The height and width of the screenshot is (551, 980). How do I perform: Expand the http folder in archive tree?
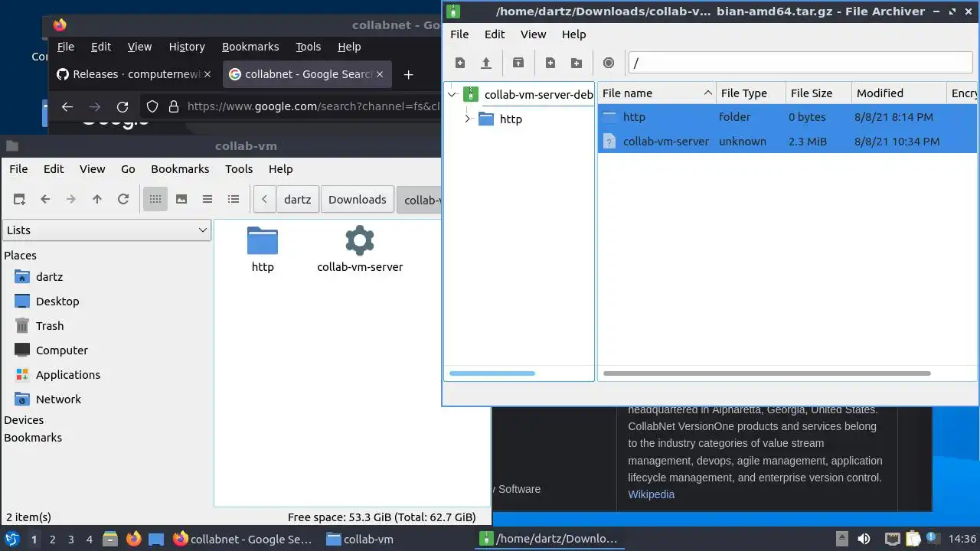click(x=467, y=119)
